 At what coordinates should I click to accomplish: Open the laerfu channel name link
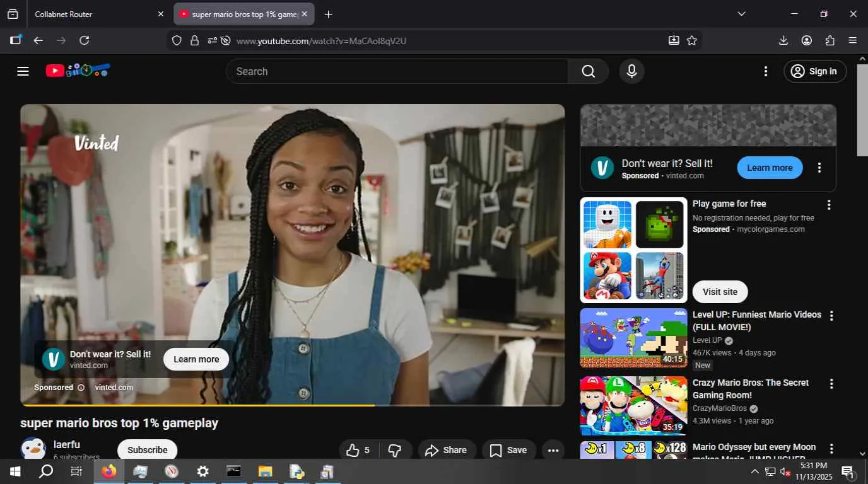pyautogui.click(x=67, y=444)
